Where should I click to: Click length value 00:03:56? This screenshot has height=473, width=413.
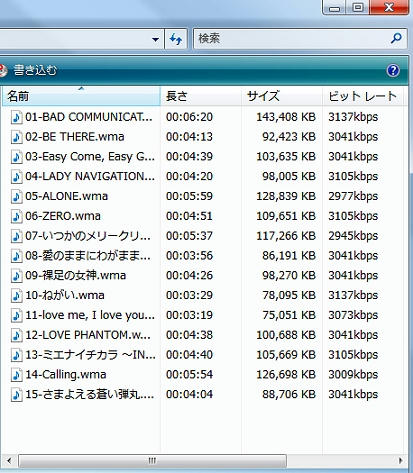pyautogui.click(x=189, y=256)
